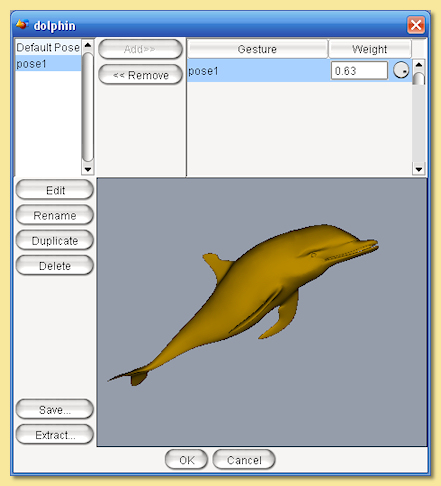Viewport: 441px width, 486px height.
Task: Click the << Remove button
Action: pyautogui.click(x=140, y=75)
